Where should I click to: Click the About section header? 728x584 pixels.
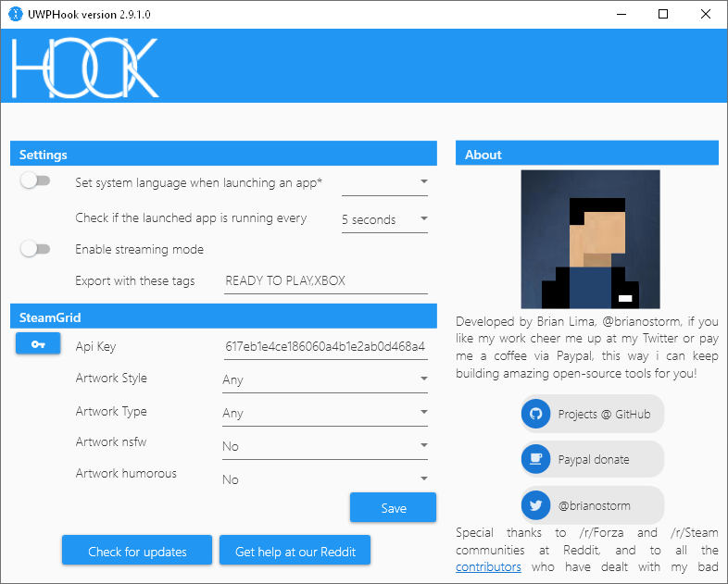pyautogui.click(x=587, y=154)
